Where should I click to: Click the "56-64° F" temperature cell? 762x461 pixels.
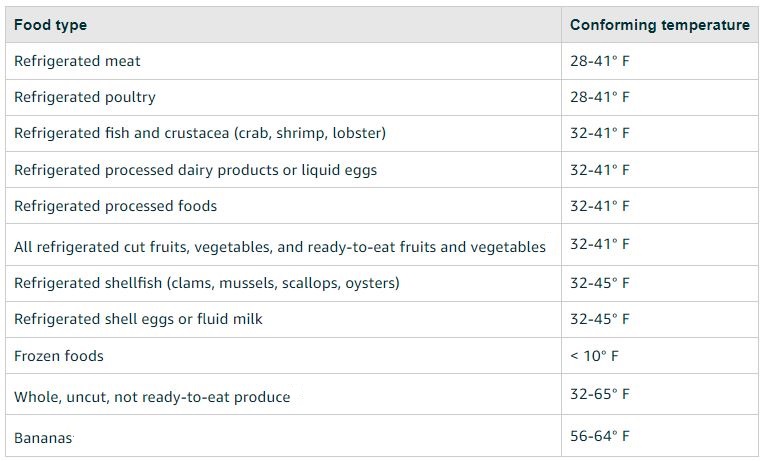600,436
